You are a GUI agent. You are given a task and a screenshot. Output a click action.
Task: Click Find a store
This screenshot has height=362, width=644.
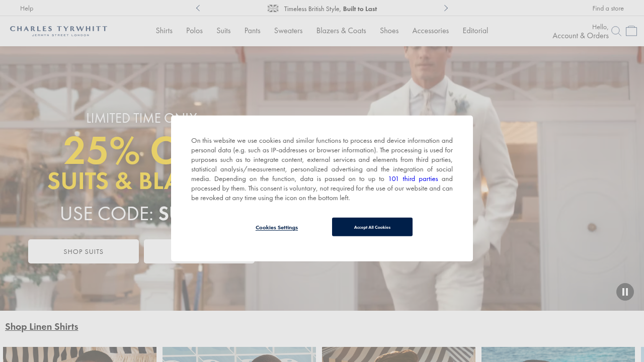tap(608, 8)
